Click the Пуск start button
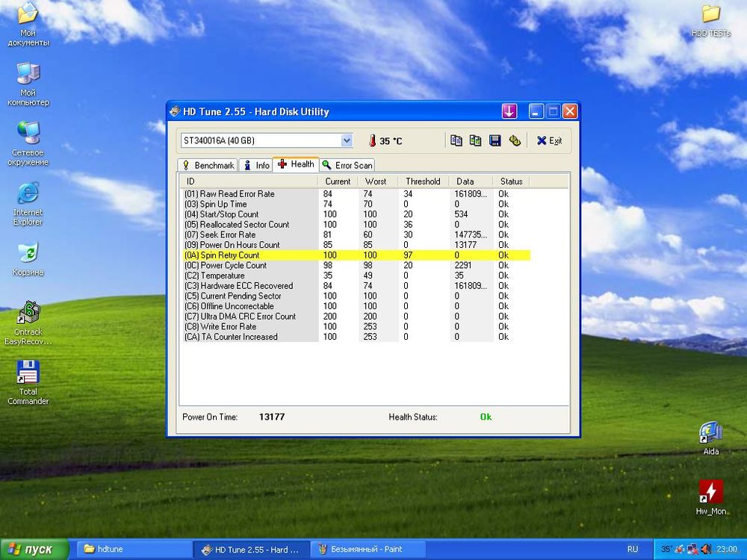747x560 pixels. (x=30, y=550)
